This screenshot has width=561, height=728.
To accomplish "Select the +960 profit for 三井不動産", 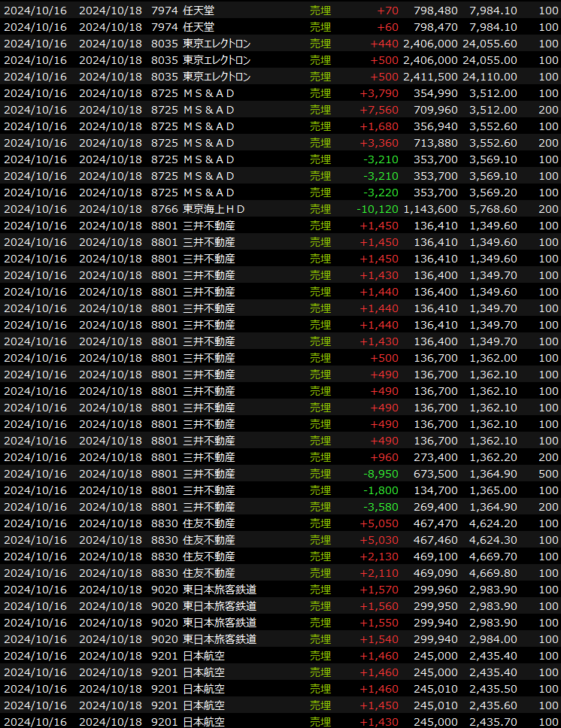I will pyautogui.click(x=384, y=457).
